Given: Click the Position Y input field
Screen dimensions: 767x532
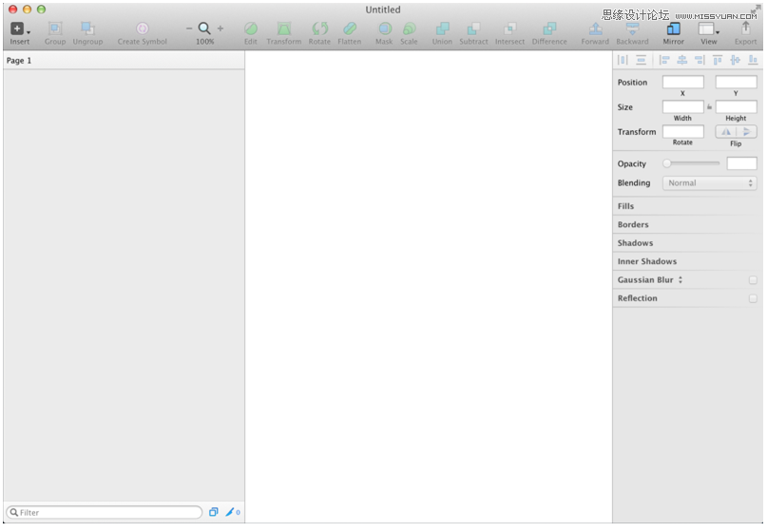Looking at the screenshot, I should click(736, 82).
